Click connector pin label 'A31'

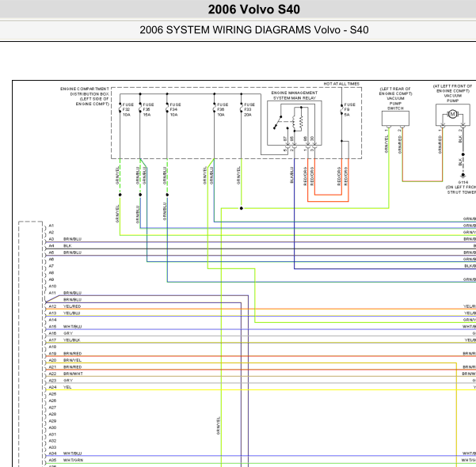(x=52, y=435)
